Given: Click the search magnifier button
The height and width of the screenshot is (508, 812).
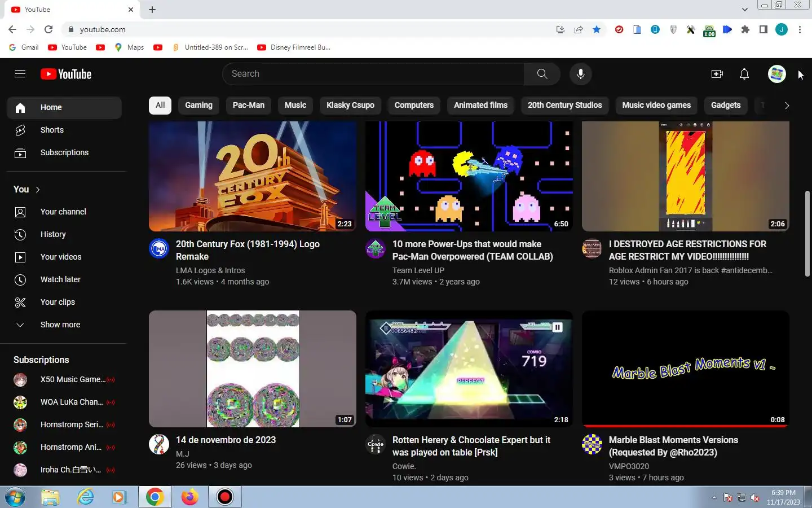Looking at the screenshot, I should [542, 74].
